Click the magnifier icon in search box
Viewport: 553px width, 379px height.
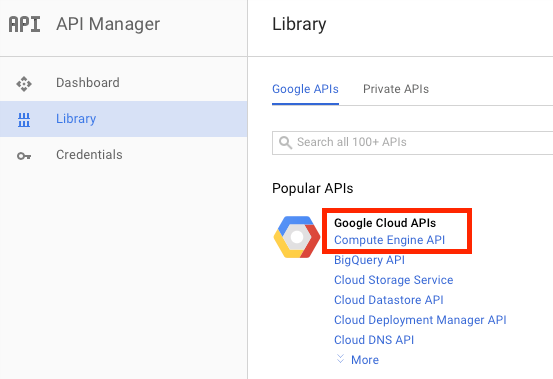pos(285,143)
